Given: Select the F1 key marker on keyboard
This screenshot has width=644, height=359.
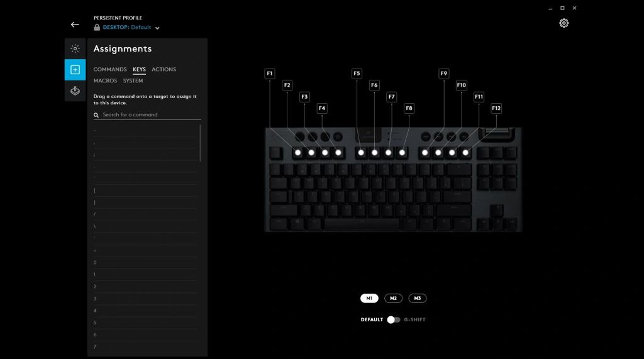Looking at the screenshot, I should click(x=297, y=153).
